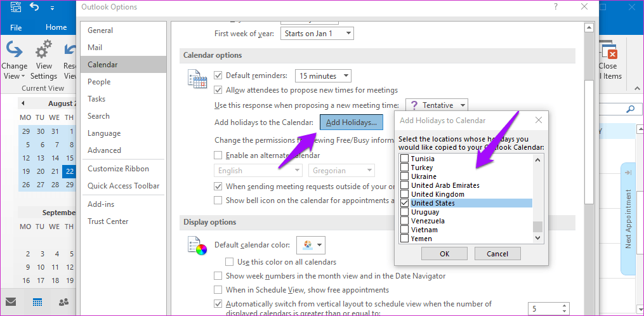This screenshot has width=644, height=316.
Task: Click the Outlook Options scroll up arrow
Action: [x=589, y=27]
